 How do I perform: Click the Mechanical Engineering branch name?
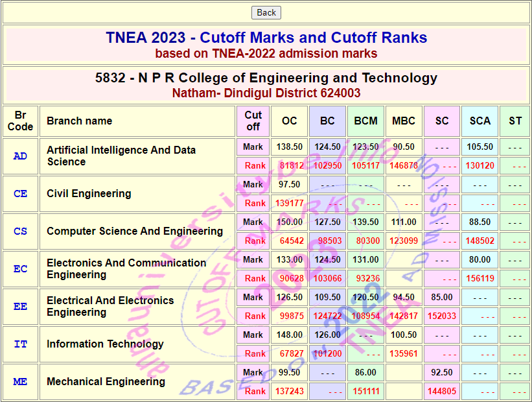[106, 382]
